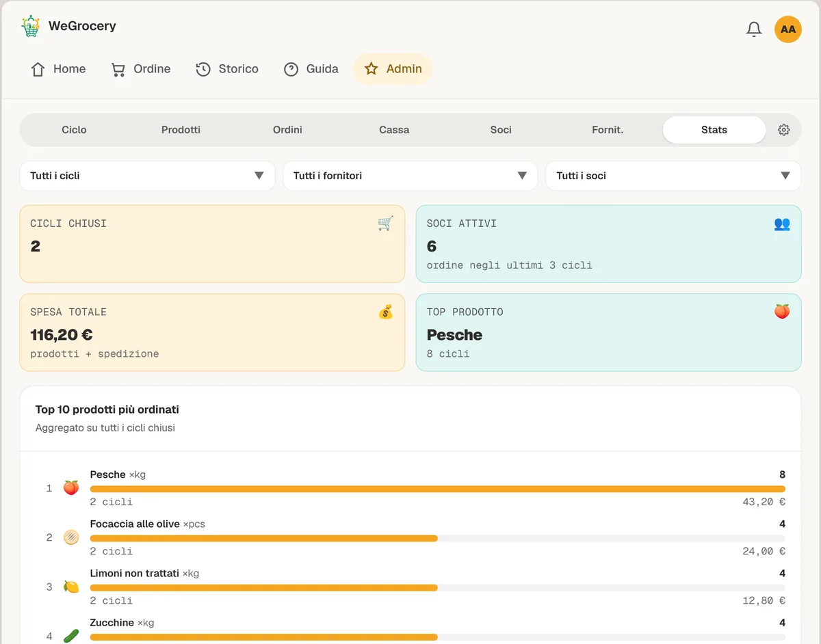Switch to the Prodotti tab
This screenshot has height=644, width=821.
181,130
